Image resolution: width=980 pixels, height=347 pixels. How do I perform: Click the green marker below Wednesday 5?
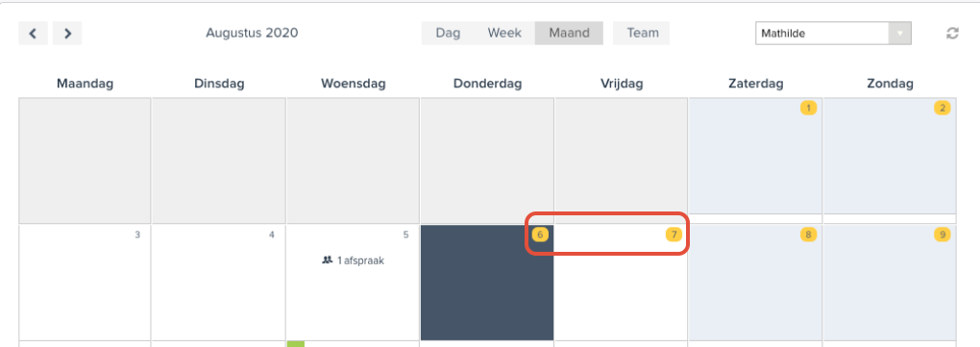click(296, 344)
